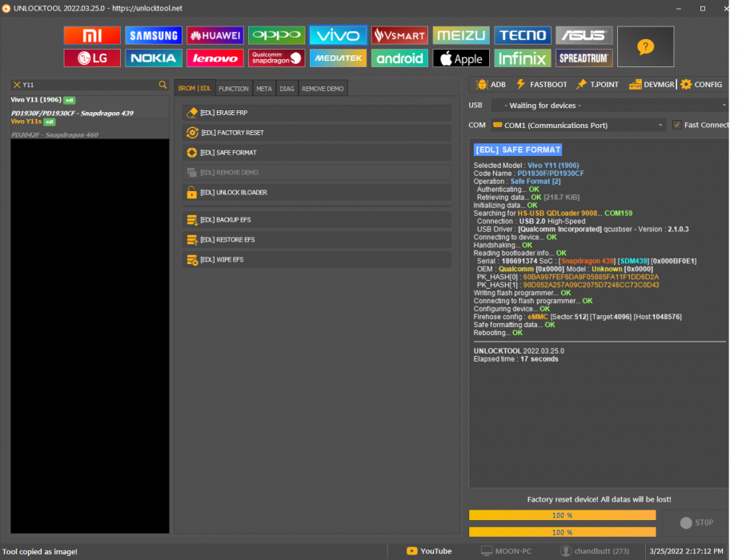Click the [EDL] UNLOCK BLOADER button
This screenshot has height=560, width=738.
pyautogui.click(x=317, y=193)
